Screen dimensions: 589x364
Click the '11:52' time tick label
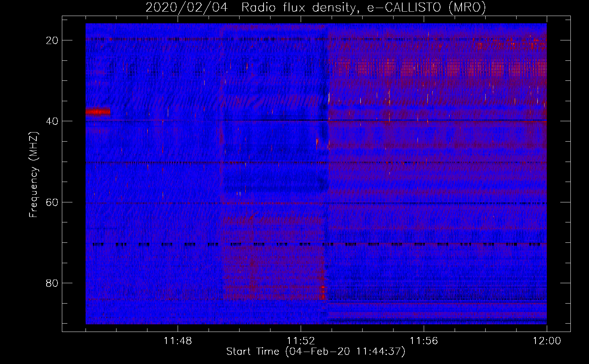click(301, 341)
